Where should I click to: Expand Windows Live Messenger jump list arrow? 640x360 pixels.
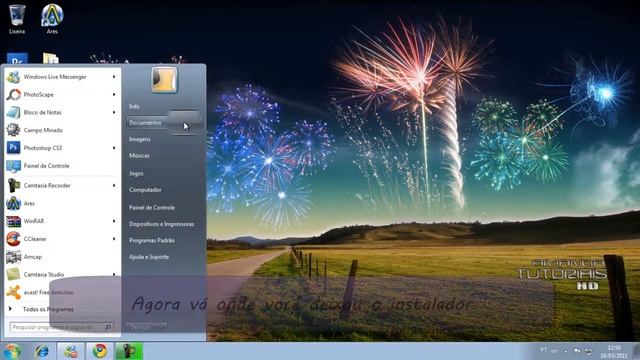click(114, 77)
